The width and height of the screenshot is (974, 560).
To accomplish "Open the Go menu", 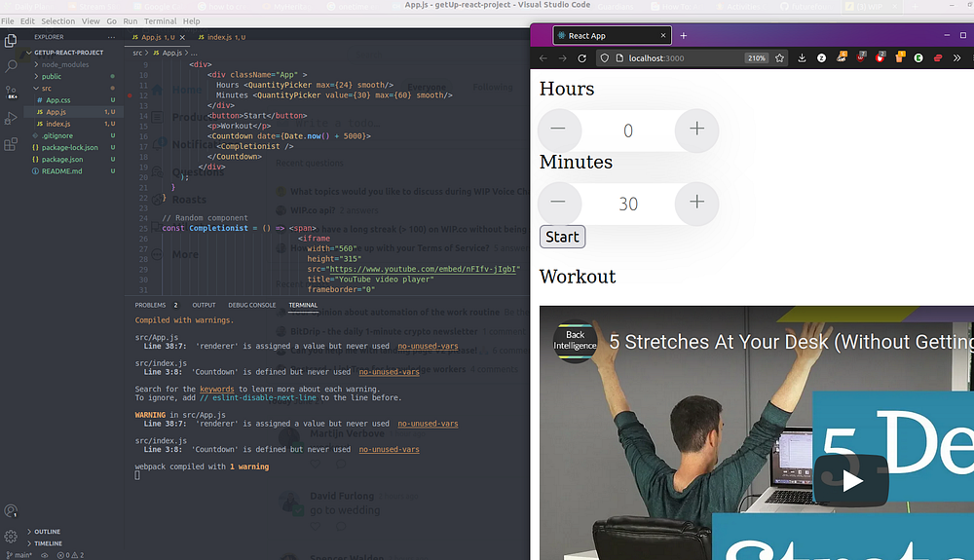I will coord(111,21).
